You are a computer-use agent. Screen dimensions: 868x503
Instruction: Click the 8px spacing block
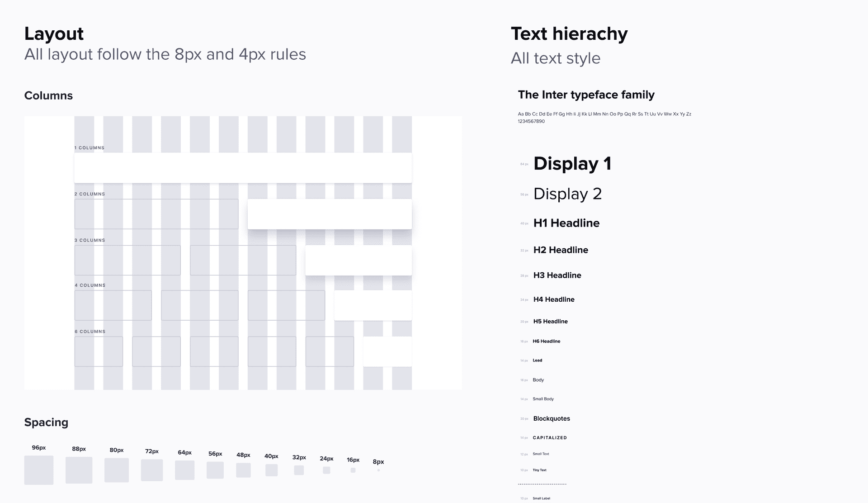(379, 470)
